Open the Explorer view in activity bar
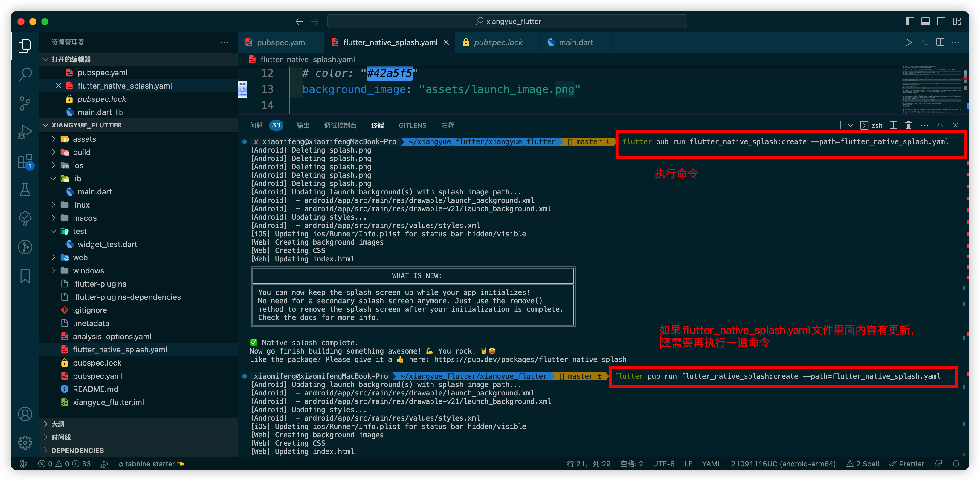 click(x=25, y=46)
